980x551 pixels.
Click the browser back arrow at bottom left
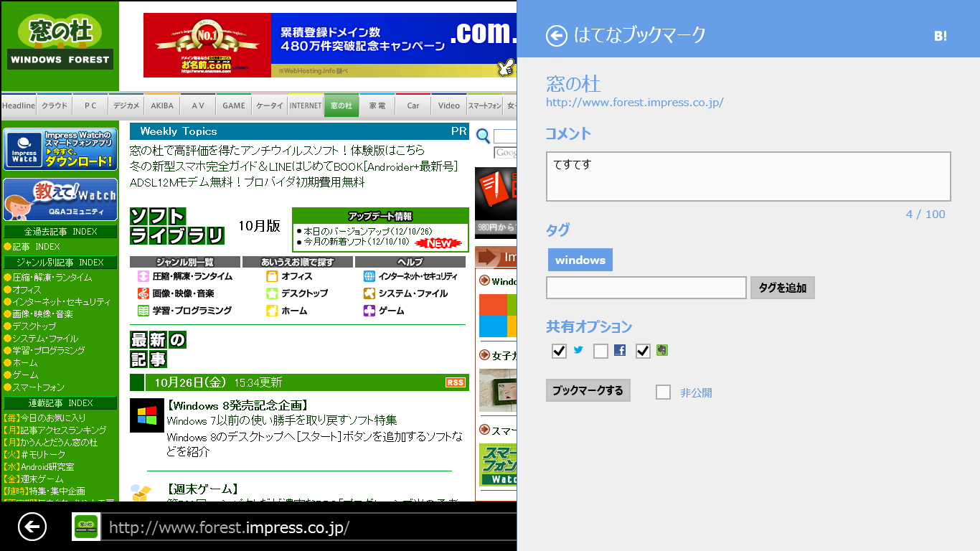tap(31, 526)
